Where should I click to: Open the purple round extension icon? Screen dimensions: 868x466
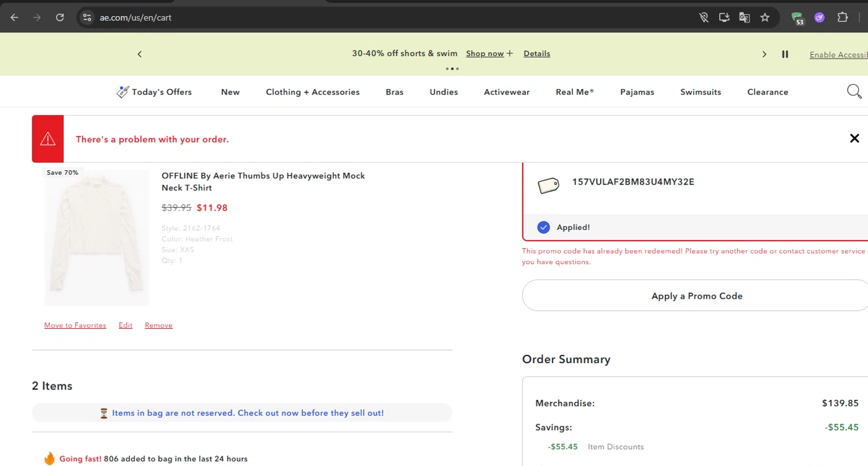tap(819, 17)
